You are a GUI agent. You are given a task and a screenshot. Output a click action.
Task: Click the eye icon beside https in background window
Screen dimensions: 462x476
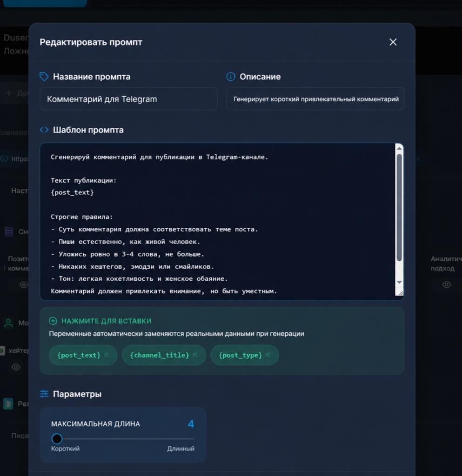click(4, 159)
